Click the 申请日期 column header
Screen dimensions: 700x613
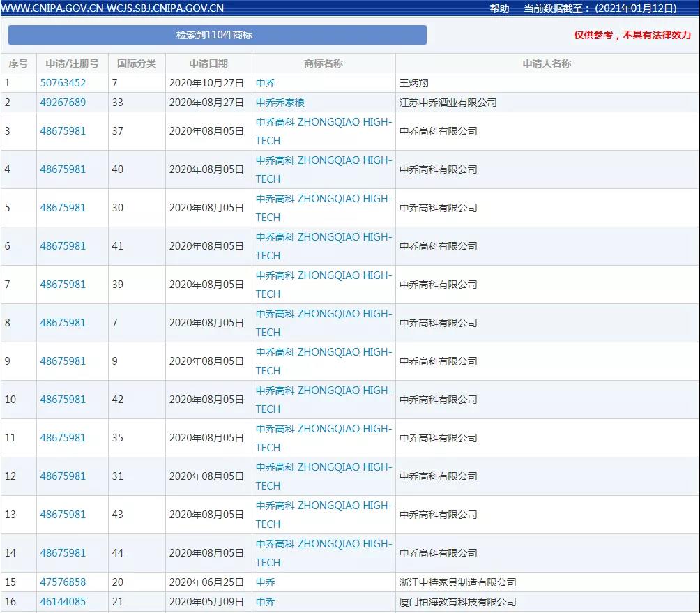coord(208,63)
